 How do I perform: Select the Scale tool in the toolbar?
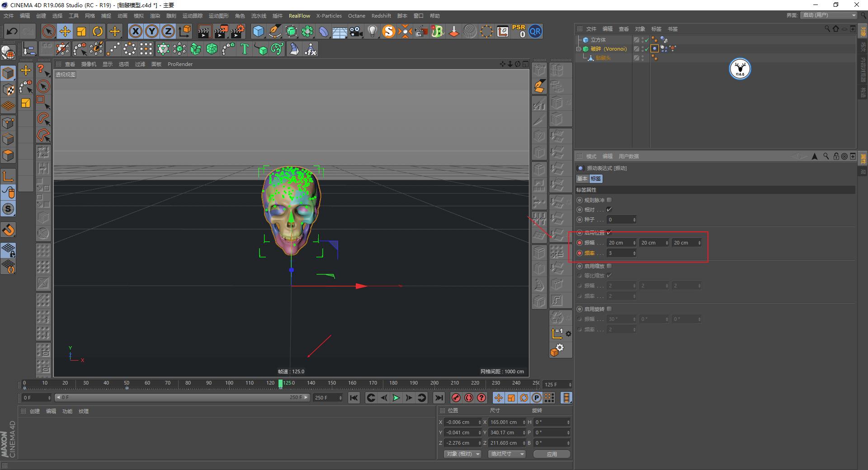tap(81, 31)
